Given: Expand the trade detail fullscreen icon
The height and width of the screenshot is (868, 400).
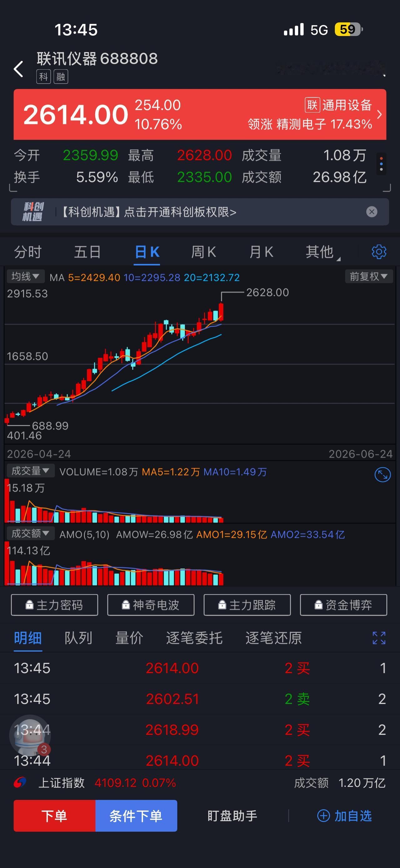Looking at the screenshot, I should [379, 638].
